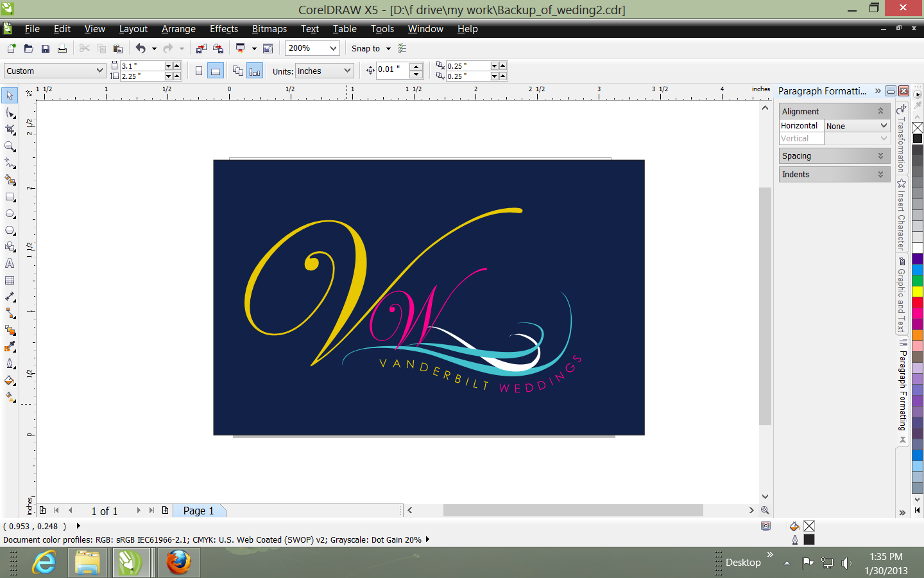Screen dimensions: 924x578
Task: Expand the Spacing section
Action: [834, 156]
